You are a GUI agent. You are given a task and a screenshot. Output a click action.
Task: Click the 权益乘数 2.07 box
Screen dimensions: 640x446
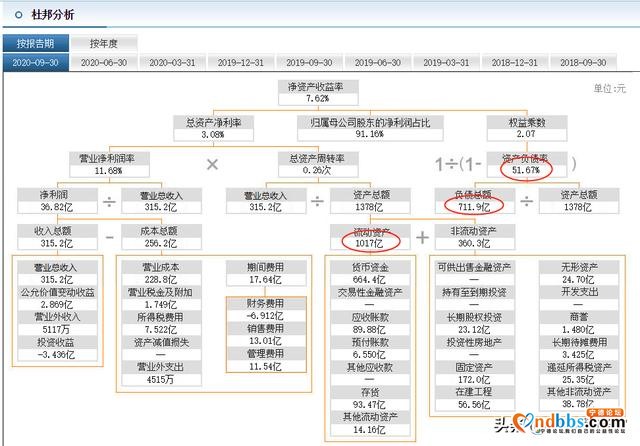527,128
